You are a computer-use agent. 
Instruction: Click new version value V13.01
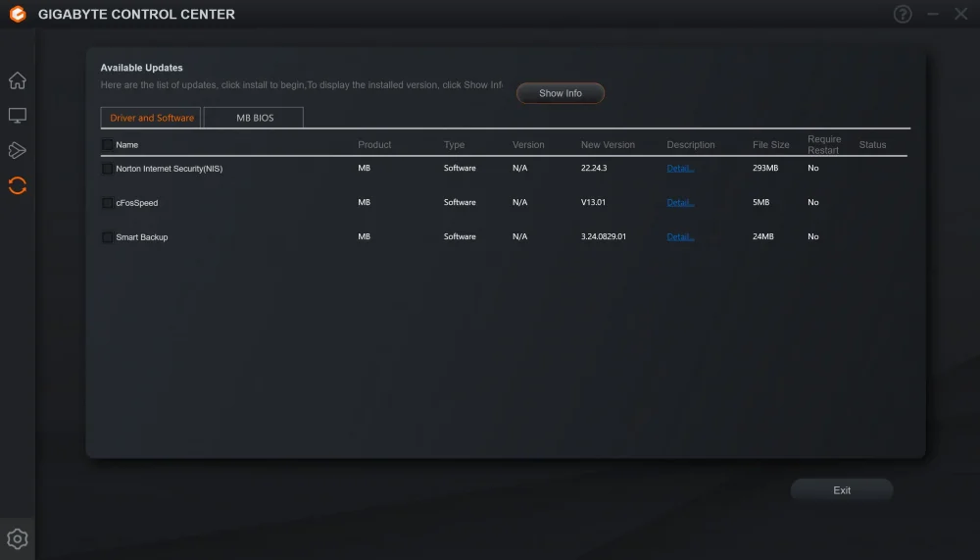[593, 202]
